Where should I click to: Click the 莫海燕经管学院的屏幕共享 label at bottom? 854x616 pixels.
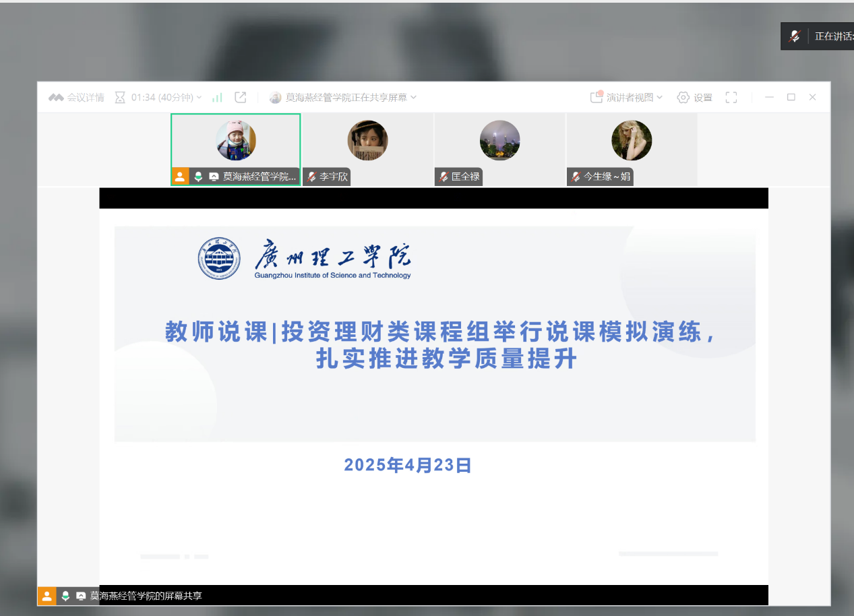(x=146, y=596)
